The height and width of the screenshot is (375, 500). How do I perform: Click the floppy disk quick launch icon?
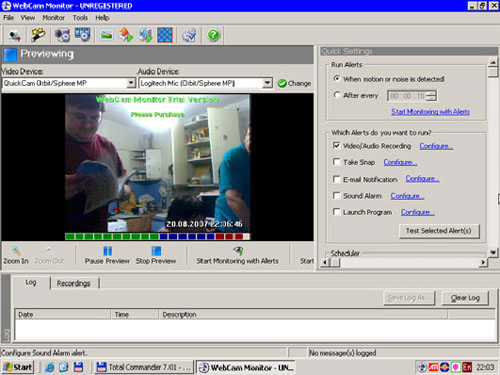click(x=78, y=367)
